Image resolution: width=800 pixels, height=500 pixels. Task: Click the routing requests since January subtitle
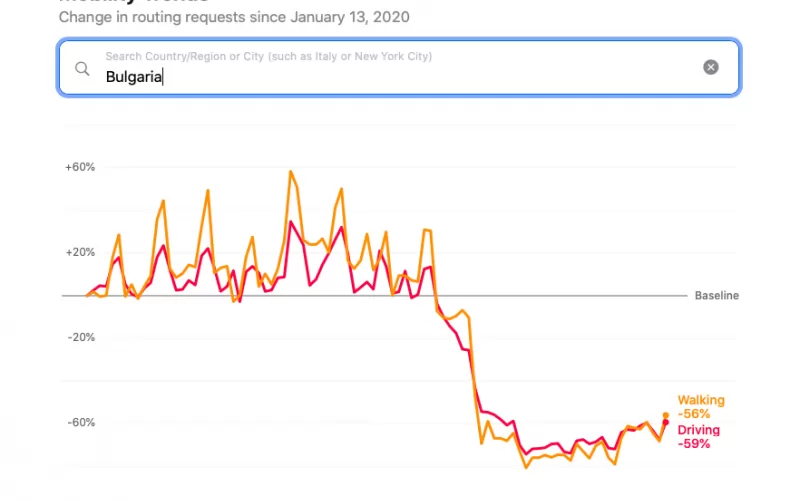point(234,17)
